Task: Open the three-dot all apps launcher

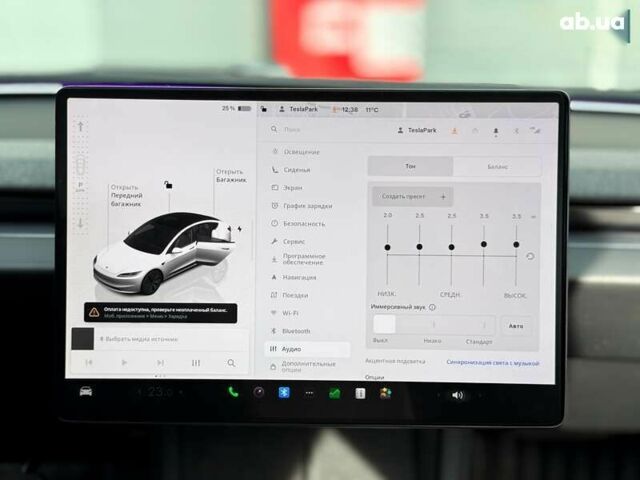Action: [x=308, y=393]
